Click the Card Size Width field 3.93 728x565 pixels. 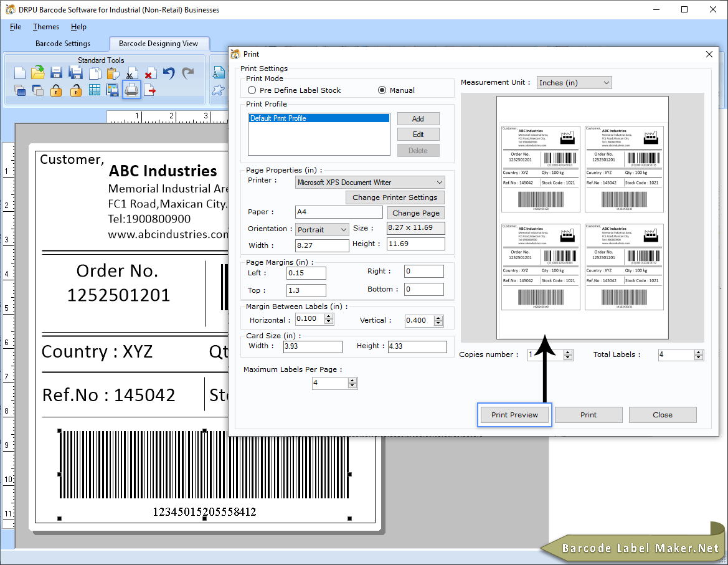pyautogui.click(x=313, y=346)
